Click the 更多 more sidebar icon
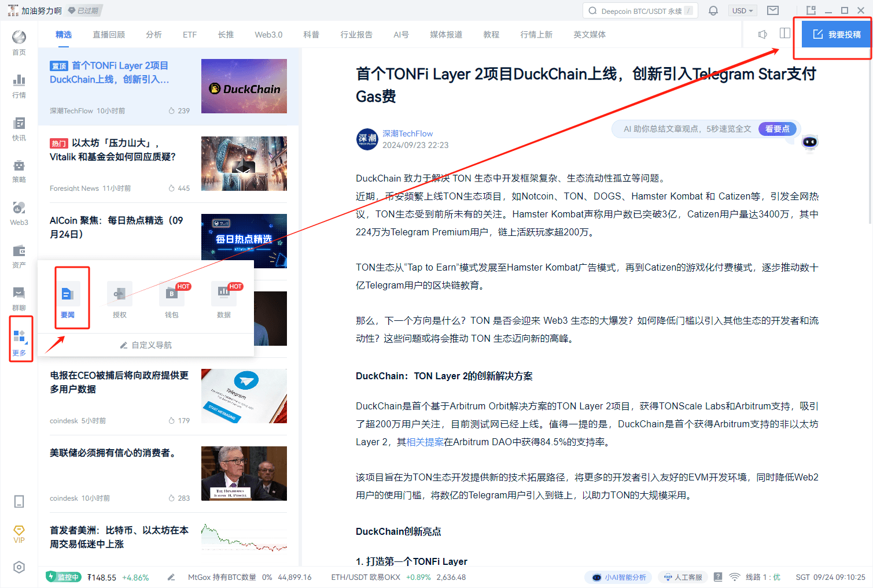873x588 pixels. [20, 342]
